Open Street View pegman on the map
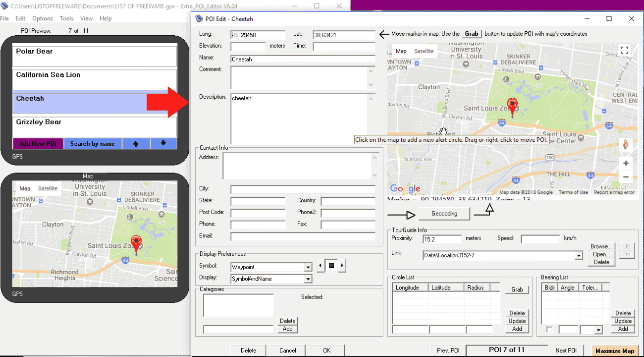 [626, 144]
